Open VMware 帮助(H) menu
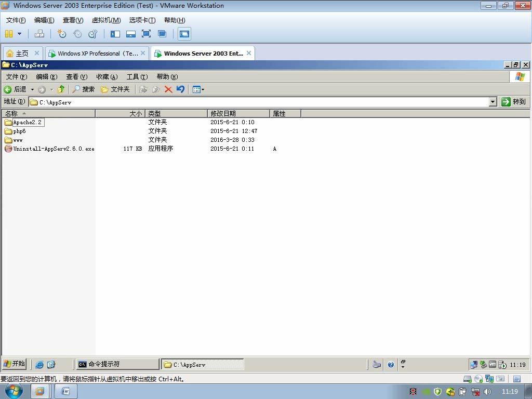The height and width of the screenshot is (399, 532). (x=175, y=20)
